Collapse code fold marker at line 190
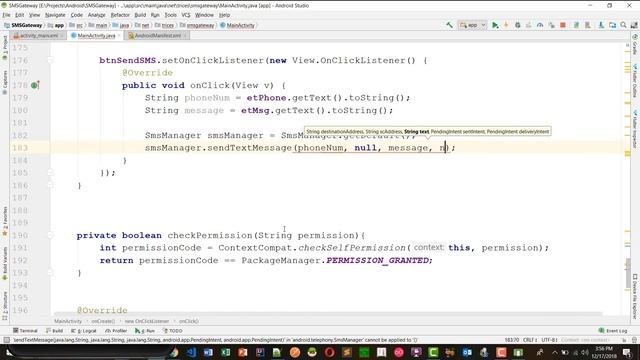 [x=50, y=235]
